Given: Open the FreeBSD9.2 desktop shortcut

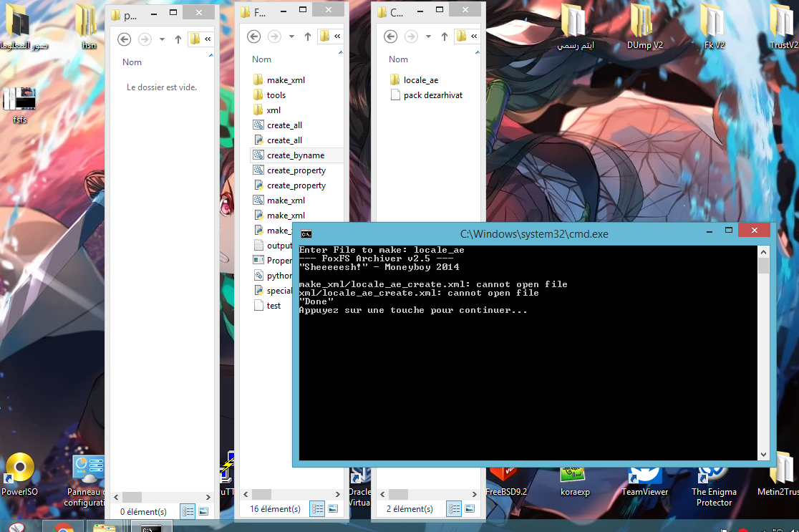Looking at the screenshot, I should tap(505, 482).
